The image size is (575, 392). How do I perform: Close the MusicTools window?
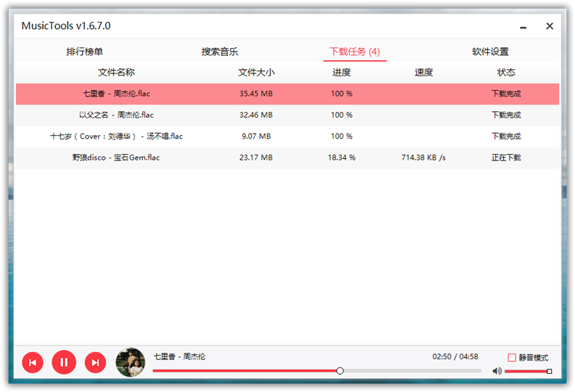pyautogui.click(x=550, y=26)
